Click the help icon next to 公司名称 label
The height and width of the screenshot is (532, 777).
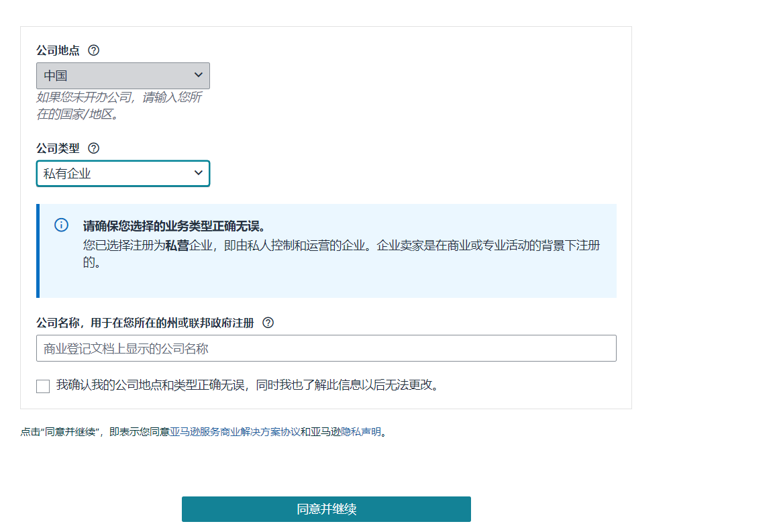click(x=268, y=323)
